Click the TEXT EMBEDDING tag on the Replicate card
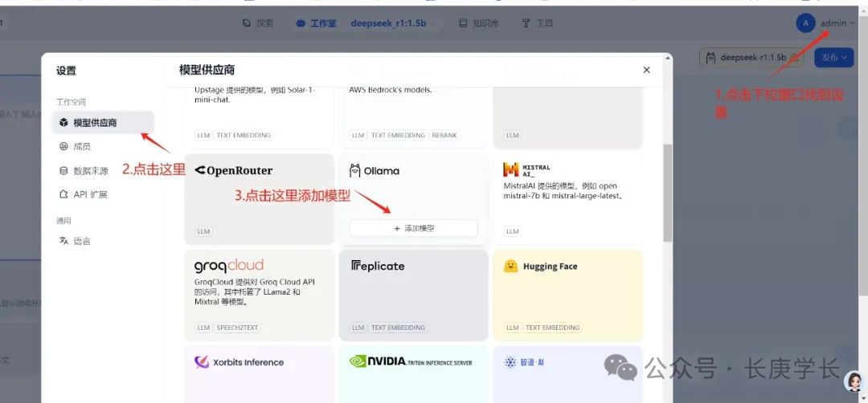 (398, 328)
